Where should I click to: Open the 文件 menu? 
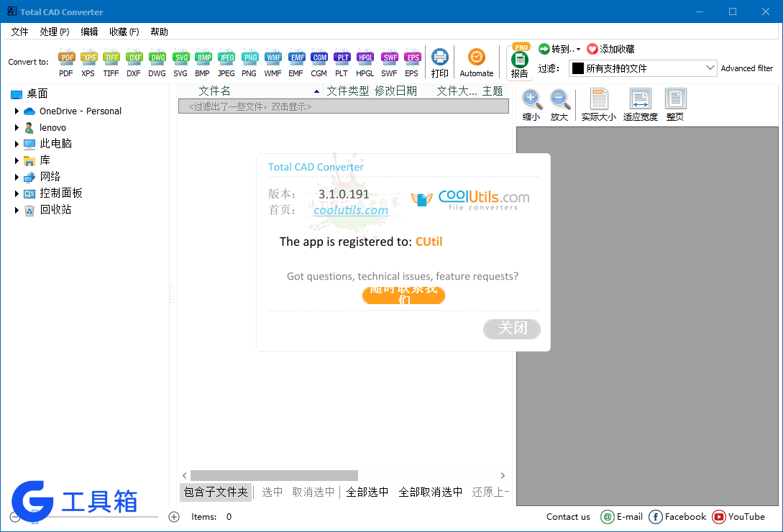[20, 32]
